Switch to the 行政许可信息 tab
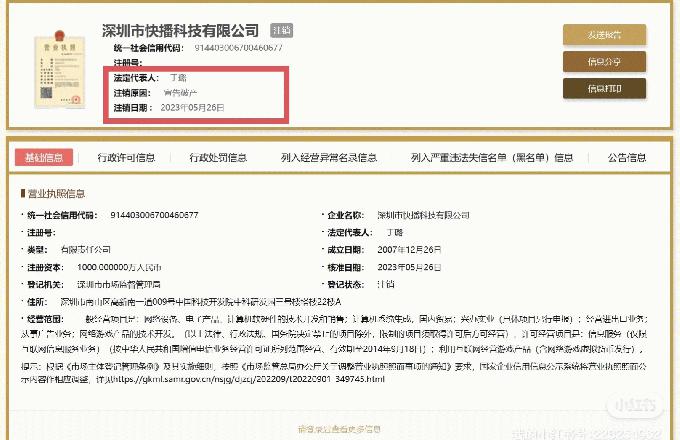This screenshot has width=680, height=440. tap(126, 157)
